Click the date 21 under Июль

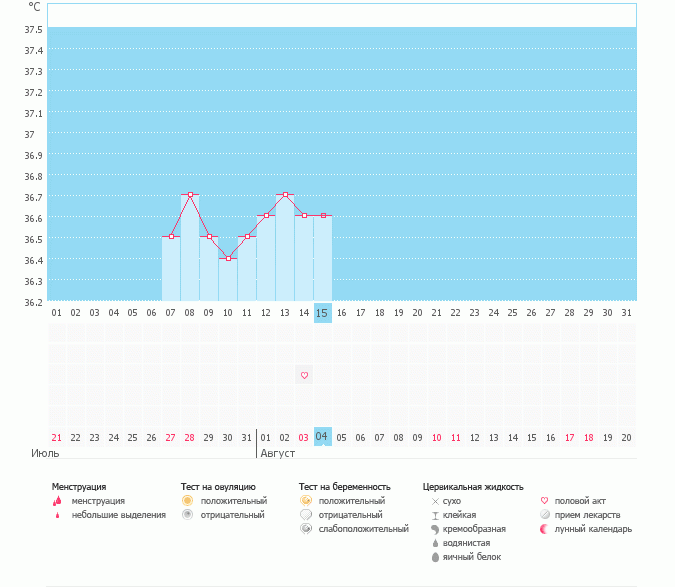point(57,437)
